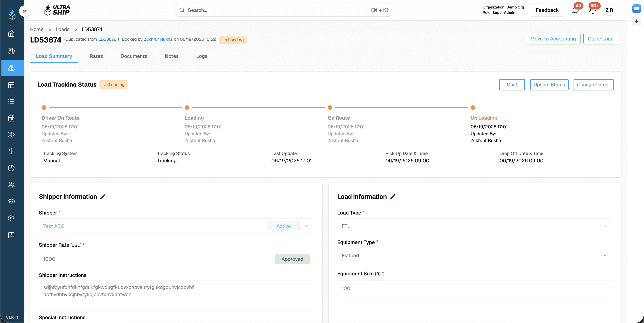The width and height of the screenshot is (644, 323).
Task: Click the search magnifier icon
Action: point(182,10)
